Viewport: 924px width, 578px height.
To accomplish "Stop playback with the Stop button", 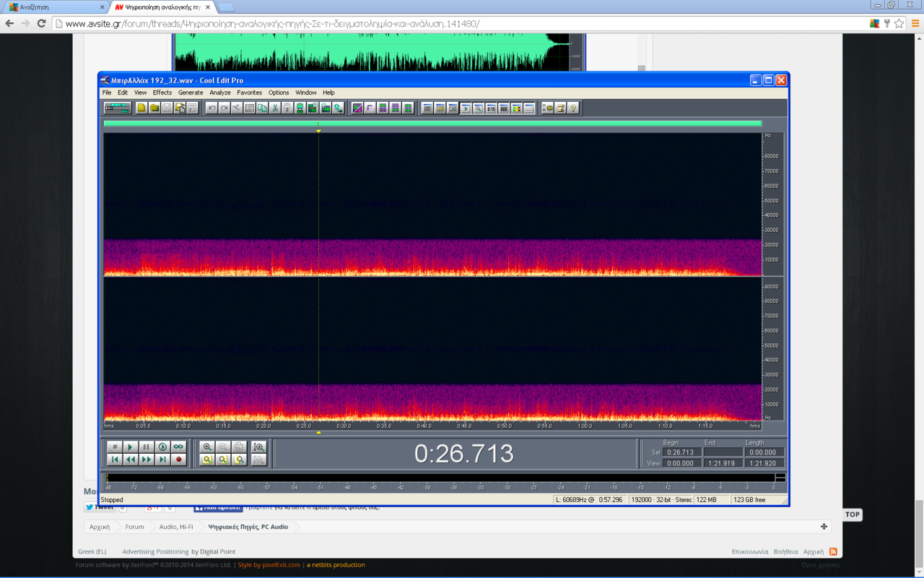I will pos(115,447).
